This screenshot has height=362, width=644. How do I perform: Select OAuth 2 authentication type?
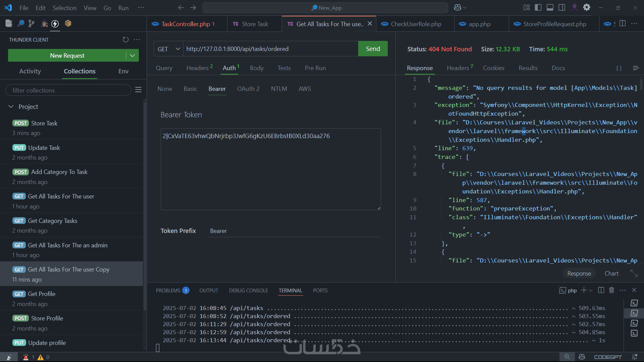(248, 89)
